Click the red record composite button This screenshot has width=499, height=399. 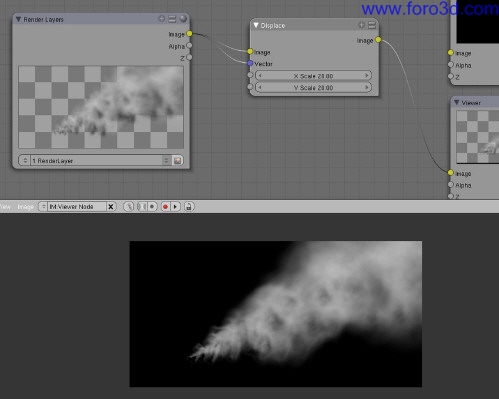point(165,207)
